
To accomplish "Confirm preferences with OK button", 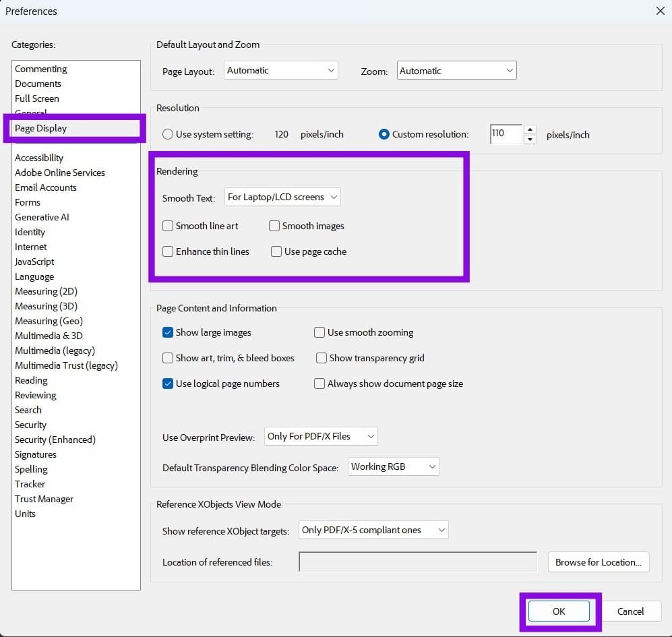I will (559, 611).
